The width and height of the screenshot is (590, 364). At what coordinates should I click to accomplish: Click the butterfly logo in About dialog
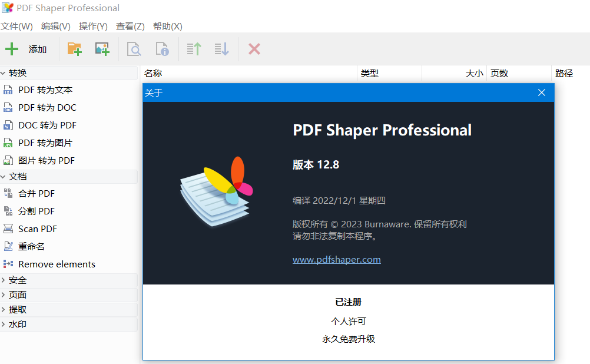click(216, 191)
